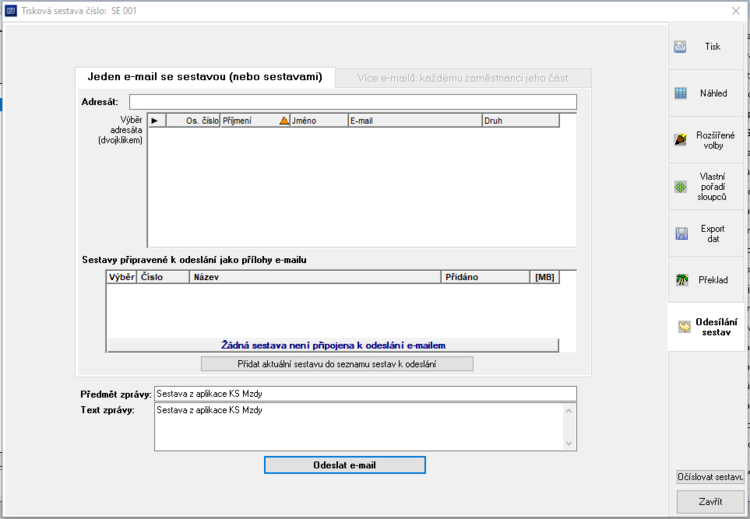Click the message text scrollbar down arrow
Viewport: 750px width, 519px height.
coord(569,443)
